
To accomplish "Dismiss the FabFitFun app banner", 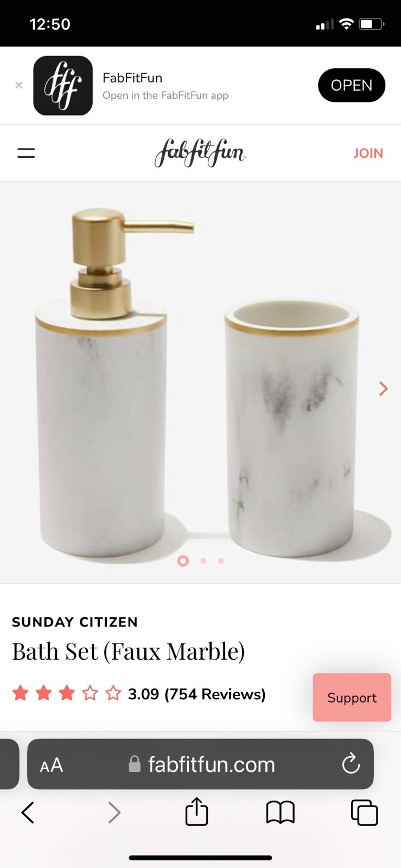I will coord(19,85).
